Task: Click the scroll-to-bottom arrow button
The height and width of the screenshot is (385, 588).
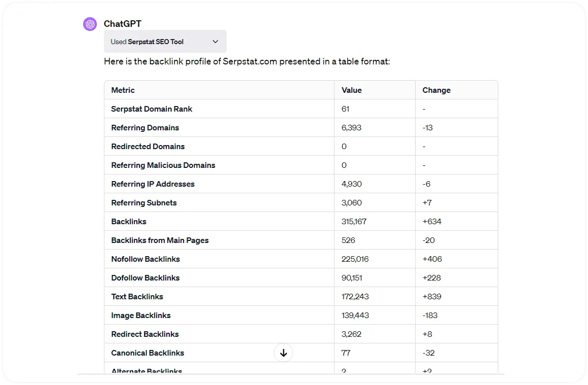Action: point(283,353)
